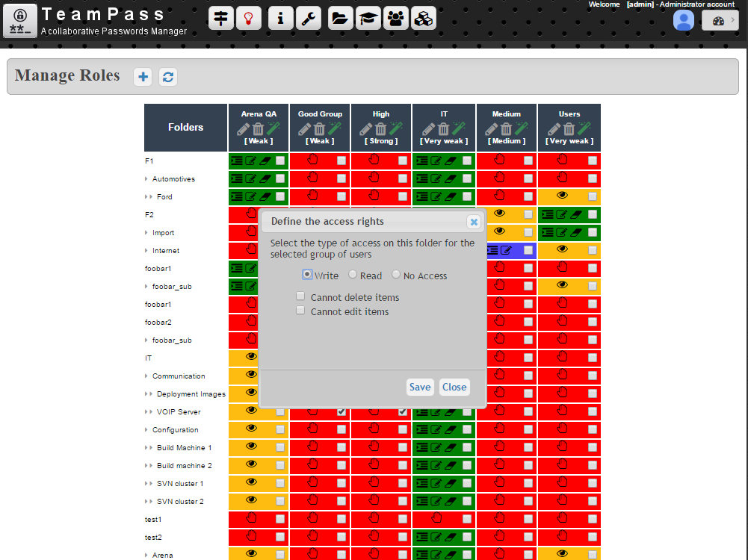Viewport: 748px width, 560px height.
Task: Edit the Good Group role with pencil
Action: tap(304, 128)
